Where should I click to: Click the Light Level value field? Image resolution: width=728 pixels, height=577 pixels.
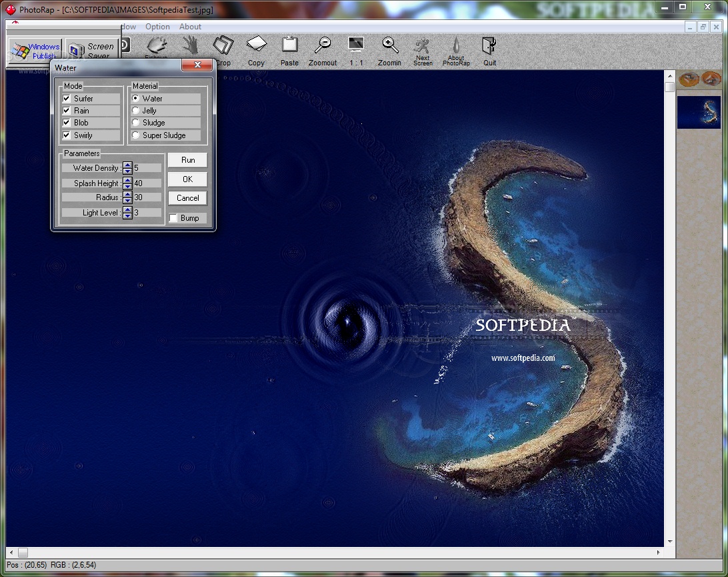click(147, 212)
